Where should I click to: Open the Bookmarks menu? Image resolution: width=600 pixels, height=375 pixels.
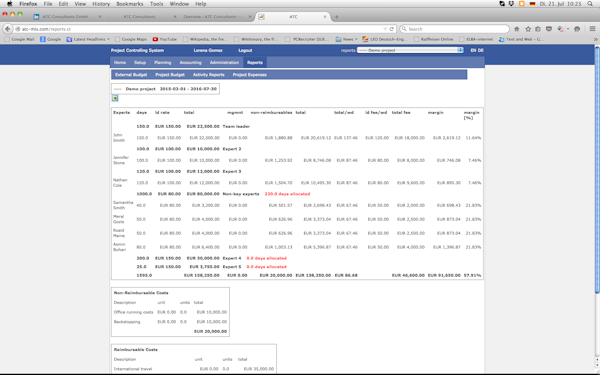(130, 4)
